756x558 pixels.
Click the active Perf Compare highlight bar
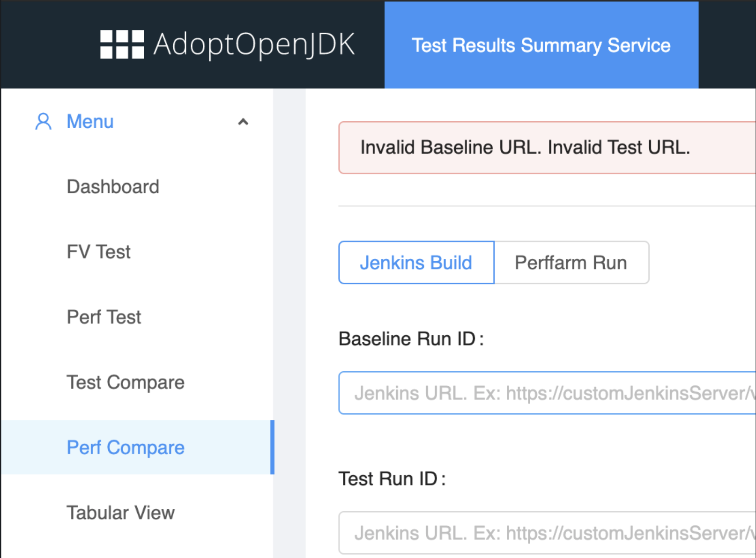pyautogui.click(x=272, y=448)
